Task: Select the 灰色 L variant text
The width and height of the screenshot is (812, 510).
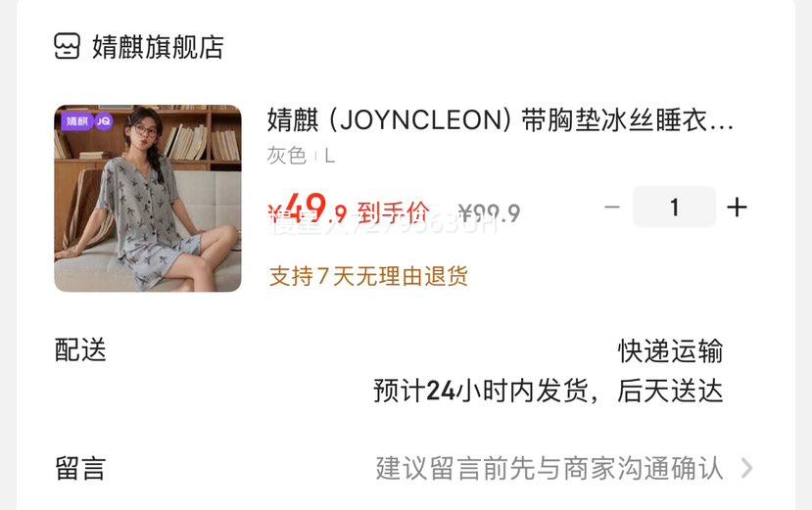Action: 301,156
